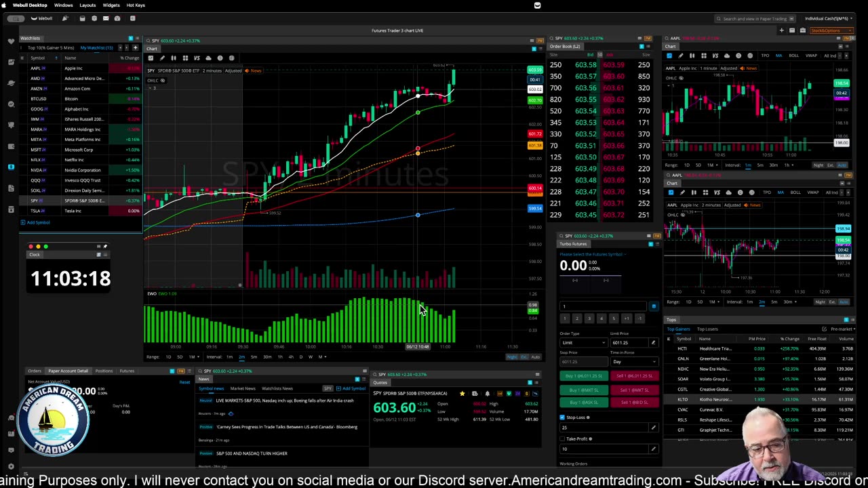Screen dimensions: 868x488
Task: Open the futures symbol selector dropdown
Action: [x=593, y=254]
